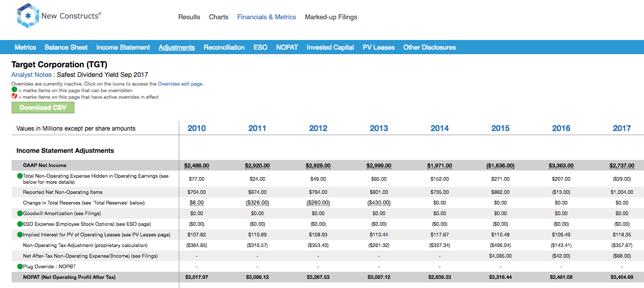This screenshot has width=644, height=288.
Task: Switch to the Reconciliation tab
Action: click(224, 47)
